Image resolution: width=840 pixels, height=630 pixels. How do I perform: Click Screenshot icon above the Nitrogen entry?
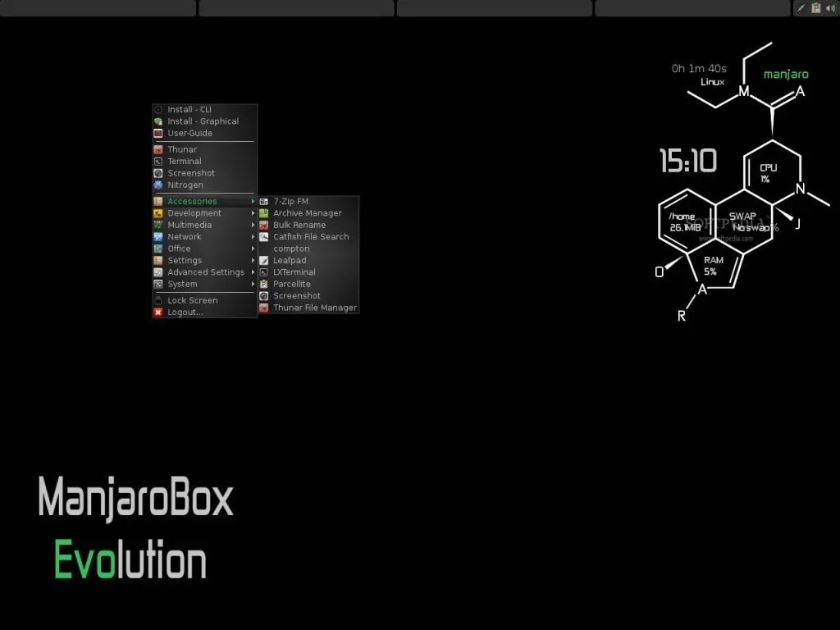158,173
